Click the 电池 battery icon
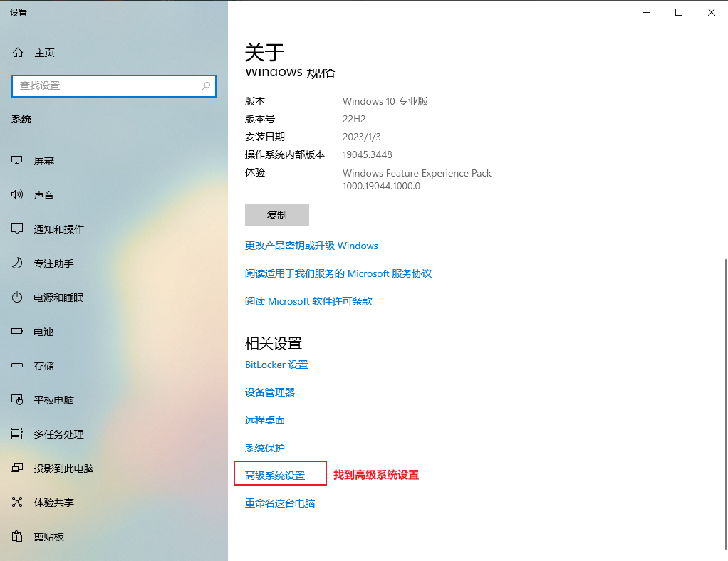This screenshot has width=728, height=561. [x=16, y=331]
